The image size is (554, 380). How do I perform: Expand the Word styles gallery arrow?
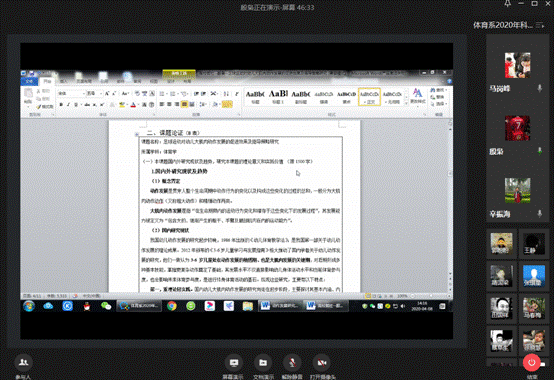[x=406, y=102]
